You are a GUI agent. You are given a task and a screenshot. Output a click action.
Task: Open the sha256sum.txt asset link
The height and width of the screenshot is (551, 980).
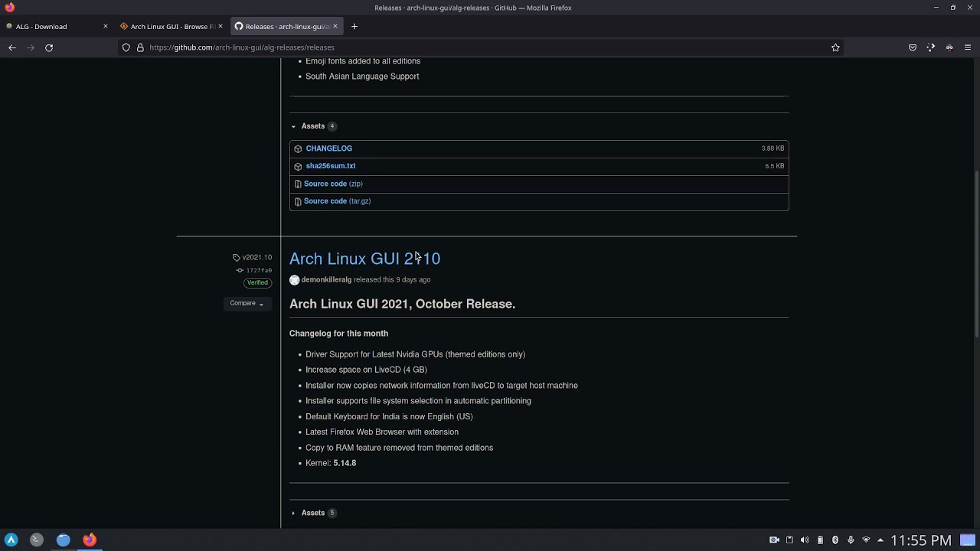pos(330,166)
